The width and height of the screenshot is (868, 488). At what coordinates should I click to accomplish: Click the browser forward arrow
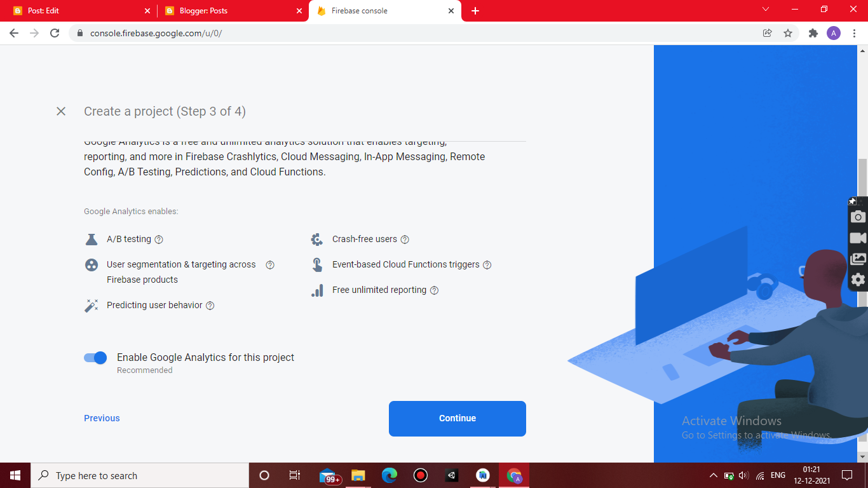(34, 33)
